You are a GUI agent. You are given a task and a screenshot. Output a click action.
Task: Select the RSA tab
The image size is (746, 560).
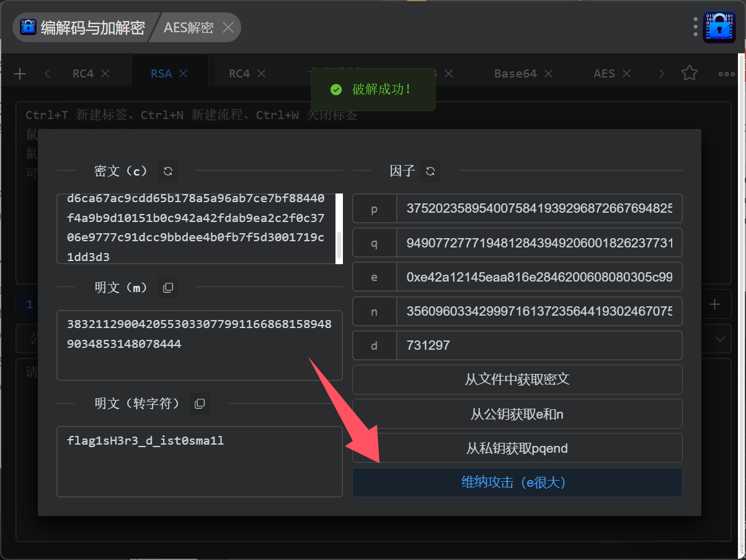161,74
